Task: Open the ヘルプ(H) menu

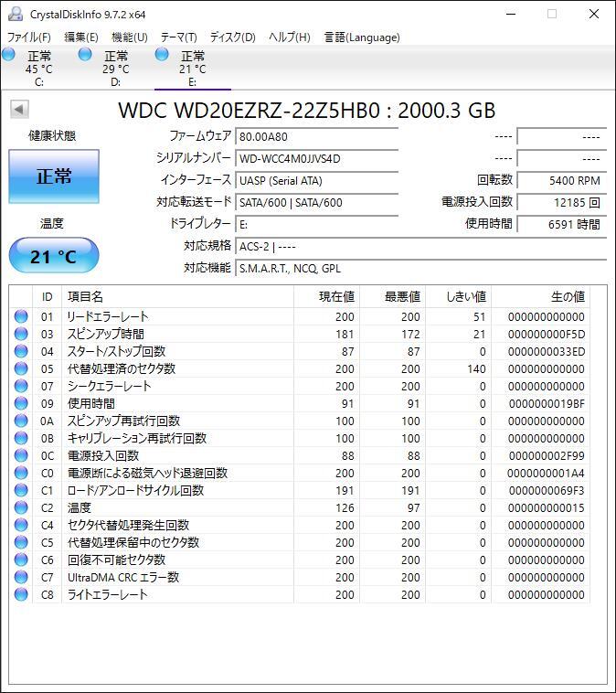Action: click(x=290, y=37)
